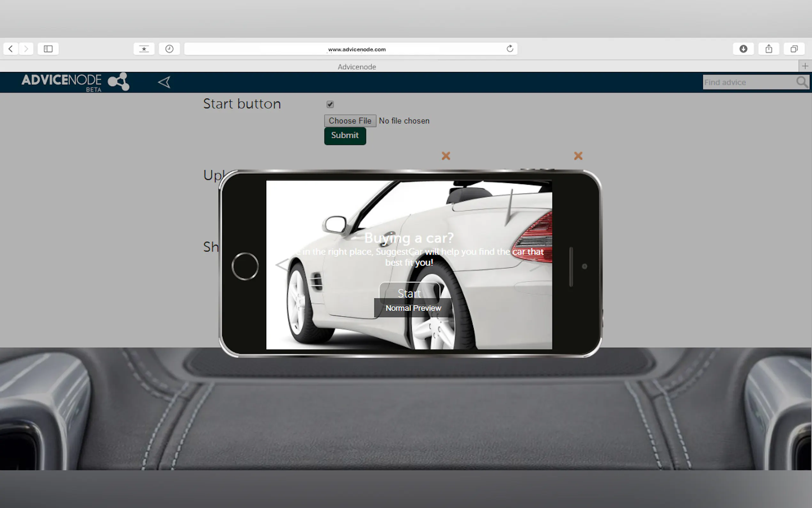Viewport: 812px width, 508px height.
Task: Select the Advicenode browser tab
Action: pyautogui.click(x=356, y=67)
